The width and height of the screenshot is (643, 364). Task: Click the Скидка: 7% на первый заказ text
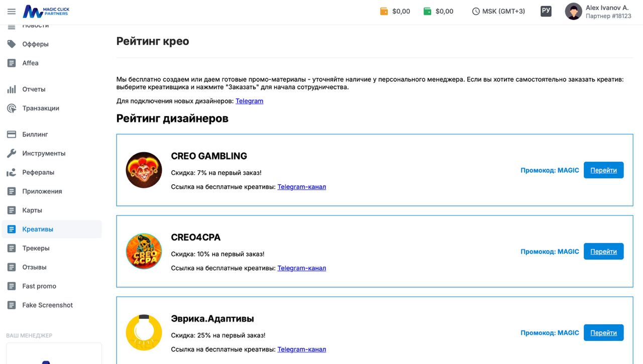click(216, 173)
